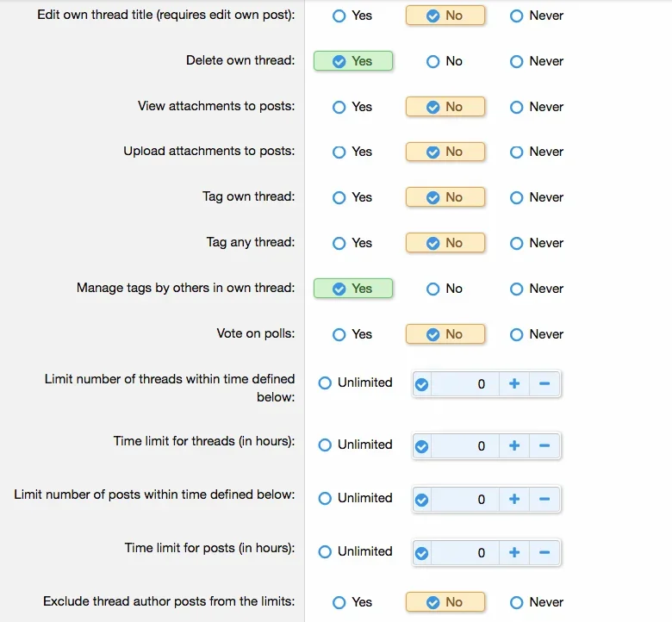Click plus icon for Limit number of posts

[x=514, y=499]
